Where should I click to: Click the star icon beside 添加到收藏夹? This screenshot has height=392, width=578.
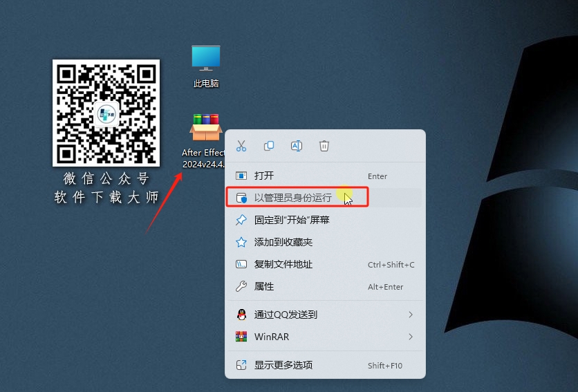[241, 242]
